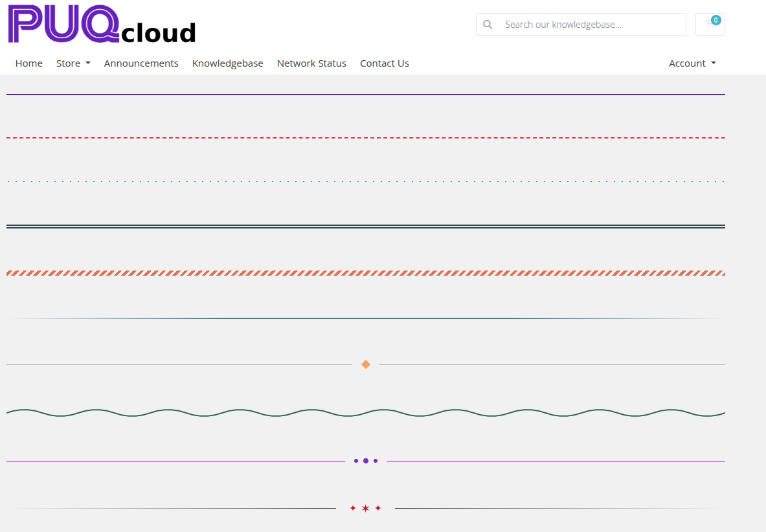
Task: Go to the Home menu item
Action: [x=28, y=63]
